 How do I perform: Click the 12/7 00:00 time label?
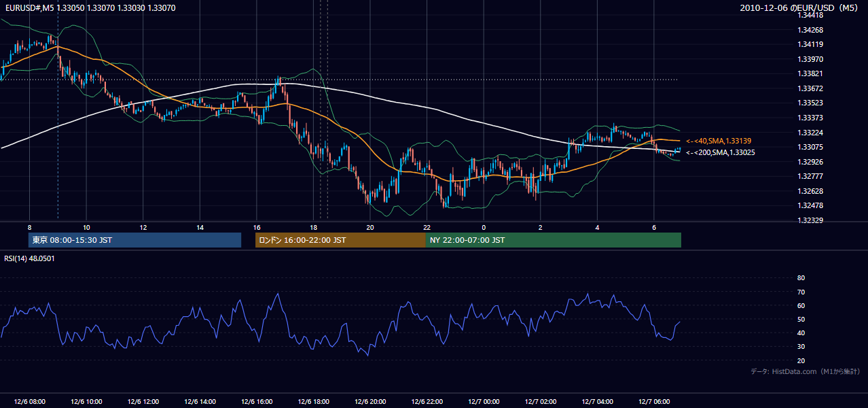[484, 401]
